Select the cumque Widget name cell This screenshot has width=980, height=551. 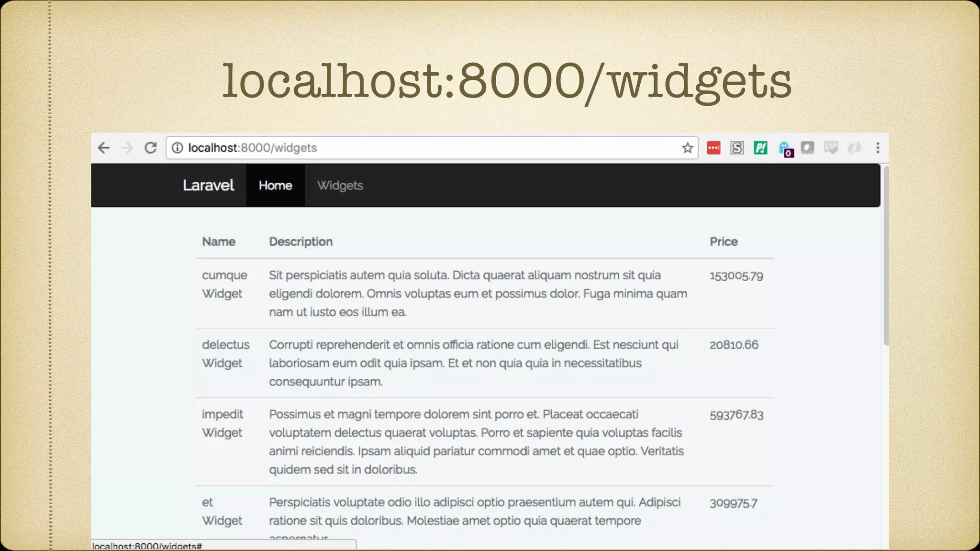click(224, 284)
